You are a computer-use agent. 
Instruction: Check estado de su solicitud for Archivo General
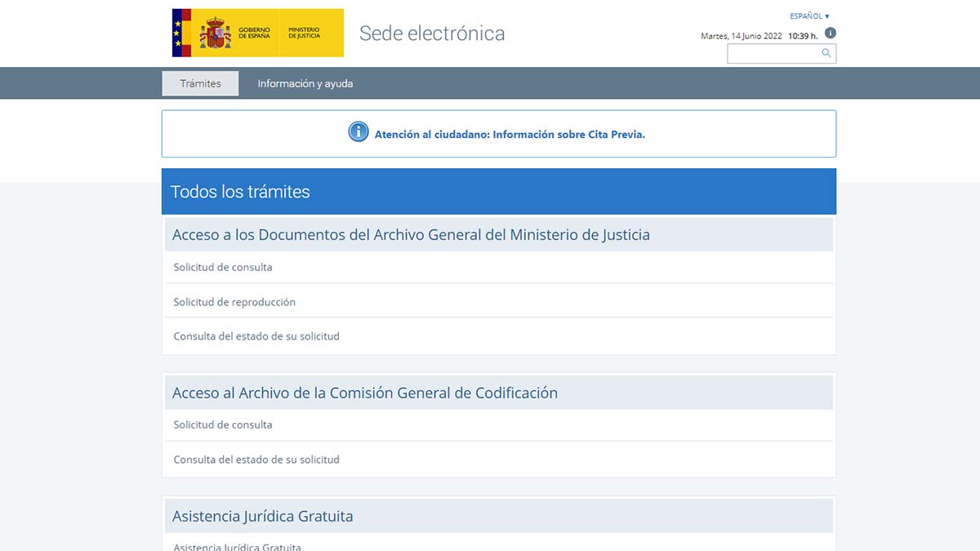tap(256, 335)
